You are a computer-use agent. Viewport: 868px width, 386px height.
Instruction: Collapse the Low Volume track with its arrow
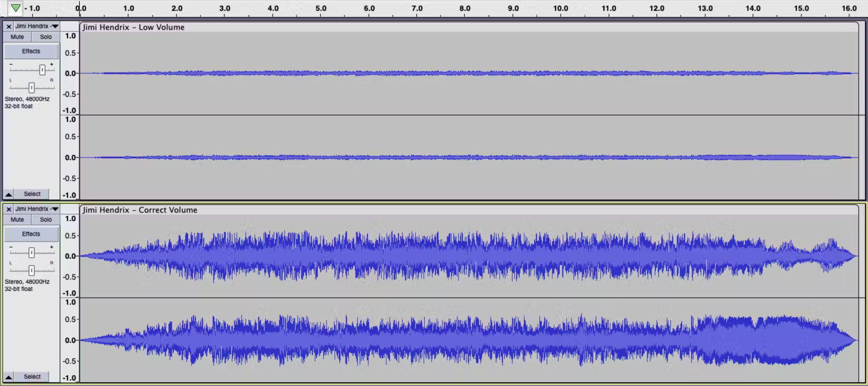8,194
